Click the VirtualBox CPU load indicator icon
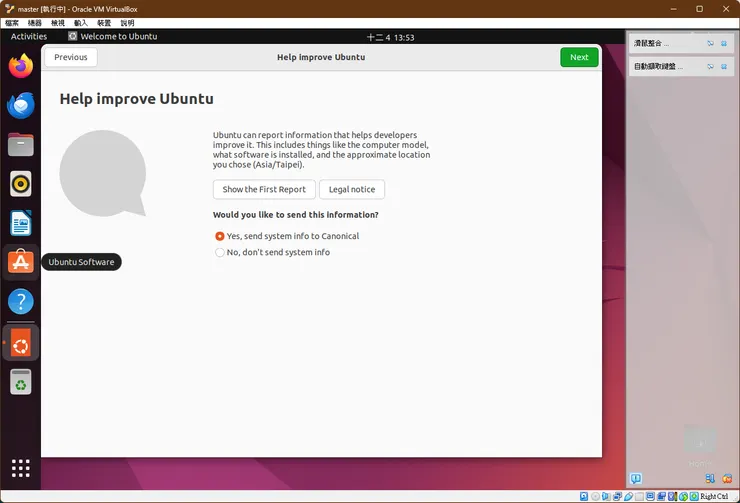 click(x=672, y=496)
